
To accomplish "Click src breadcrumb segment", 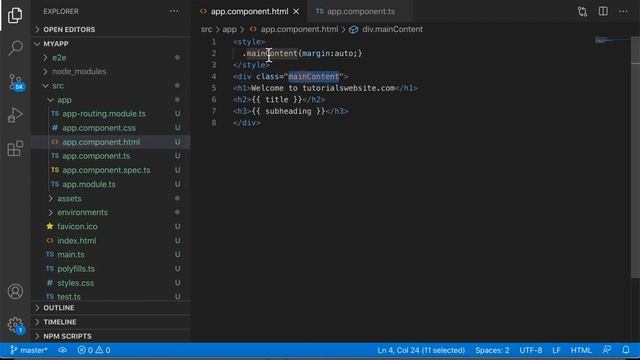I will pyautogui.click(x=206, y=29).
